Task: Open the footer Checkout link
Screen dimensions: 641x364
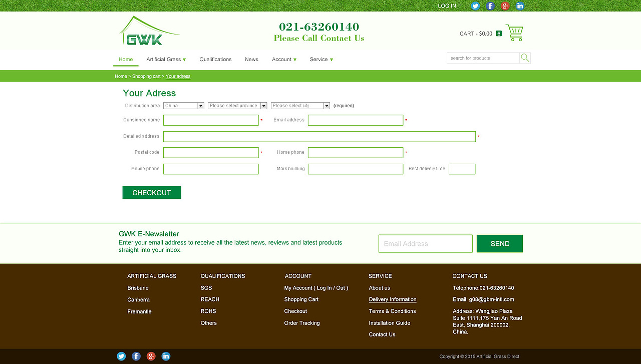Action: 295,311
